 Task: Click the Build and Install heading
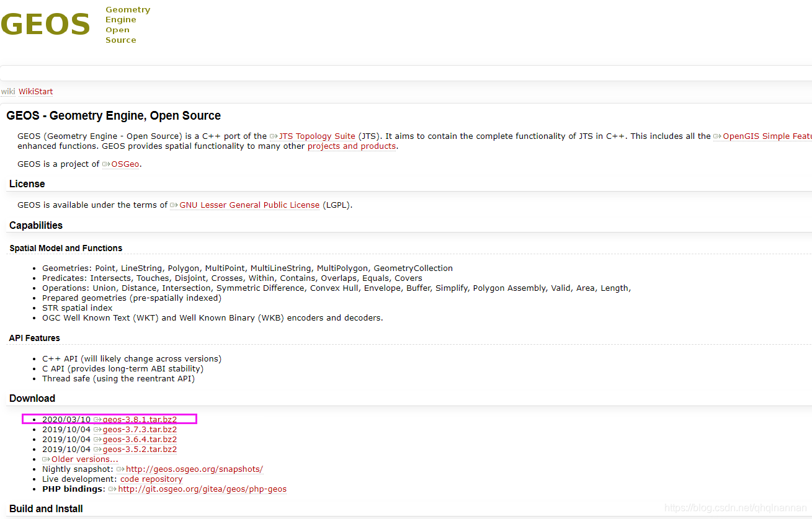click(x=46, y=509)
